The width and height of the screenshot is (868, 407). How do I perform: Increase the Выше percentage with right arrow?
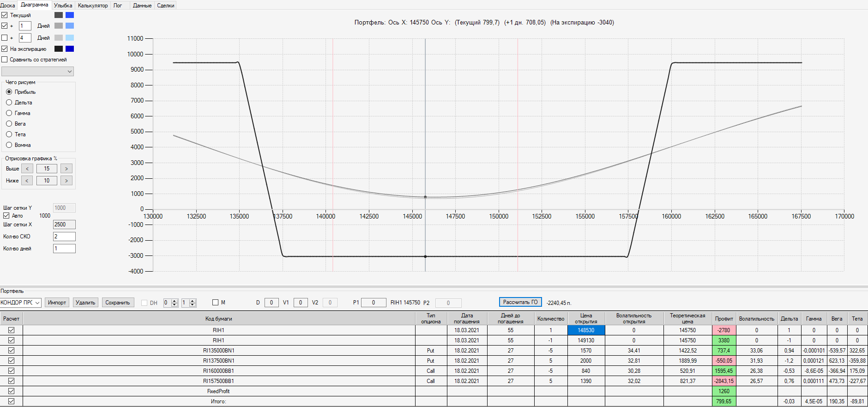click(66, 169)
